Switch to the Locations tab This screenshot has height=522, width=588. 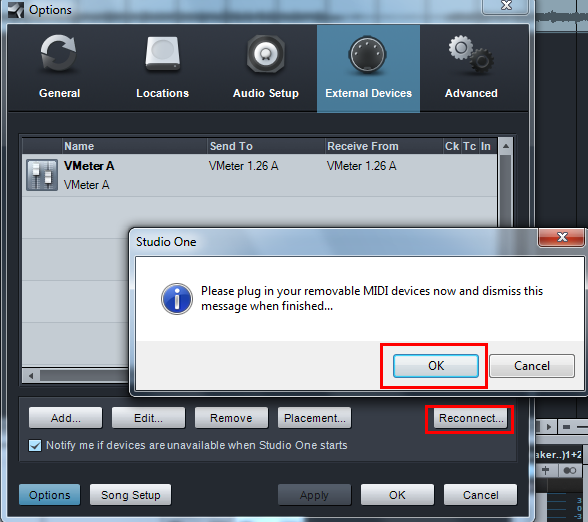(162, 68)
